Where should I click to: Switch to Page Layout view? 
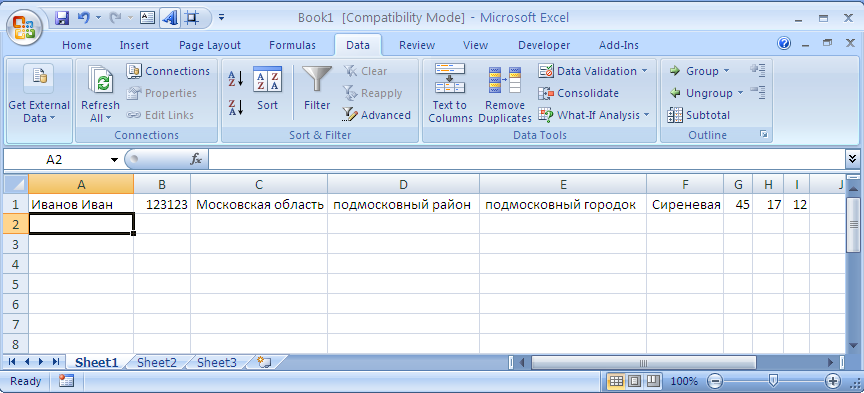634,381
